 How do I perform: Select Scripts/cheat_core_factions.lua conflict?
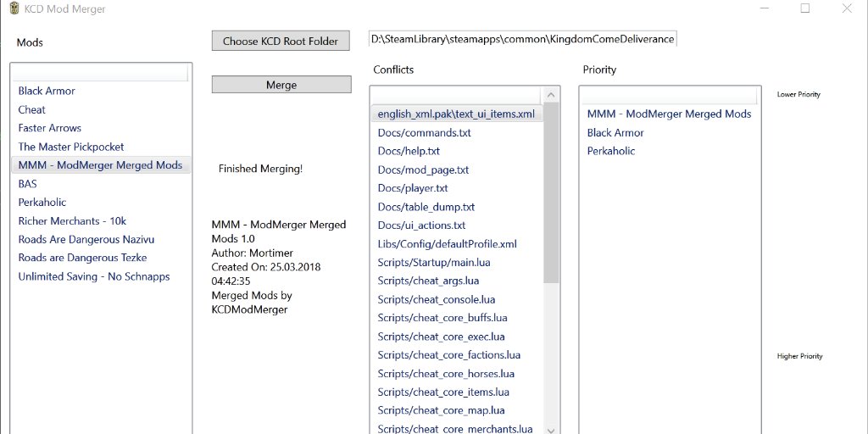pyautogui.click(x=457, y=355)
